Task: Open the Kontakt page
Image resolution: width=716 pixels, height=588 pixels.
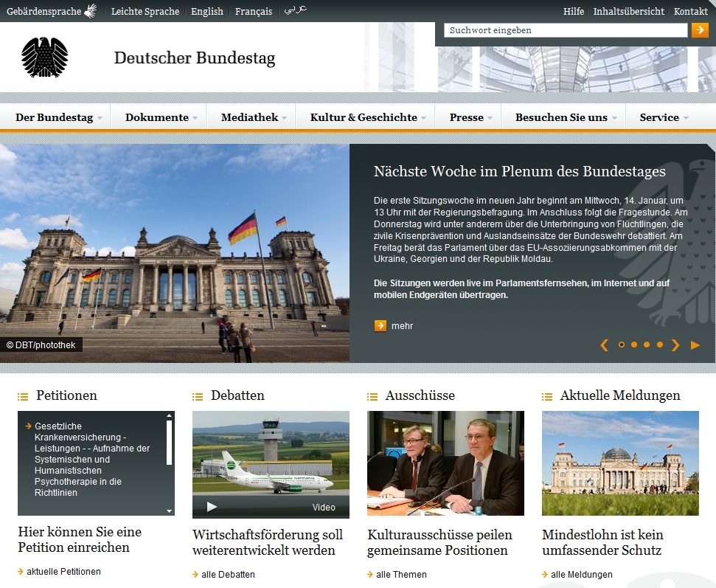Action: click(690, 11)
